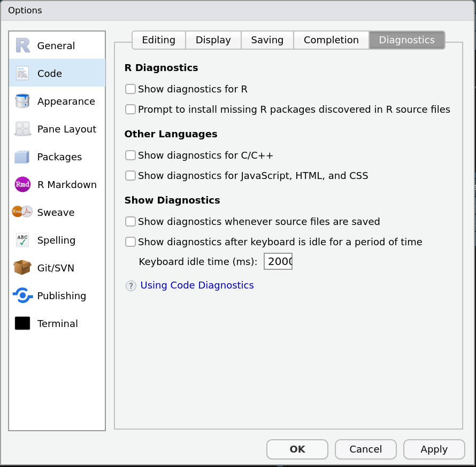Enable diagnostics for C/C++
The width and height of the screenshot is (476, 467).
coord(130,155)
